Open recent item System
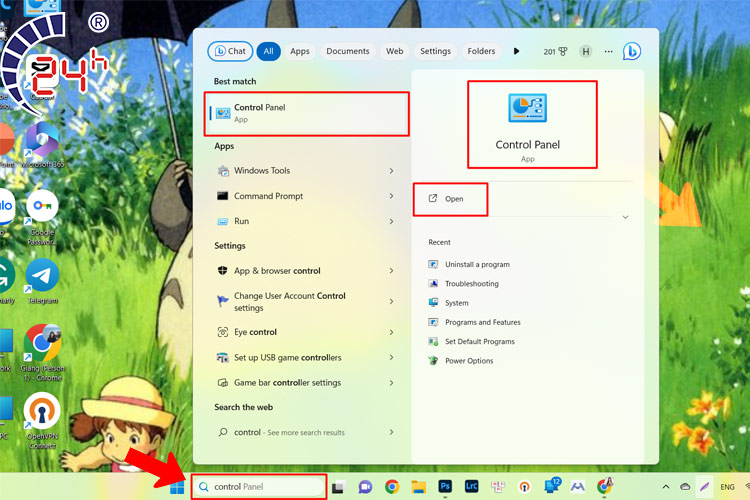Image resolution: width=750 pixels, height=500 pixels. click(449, 303)
